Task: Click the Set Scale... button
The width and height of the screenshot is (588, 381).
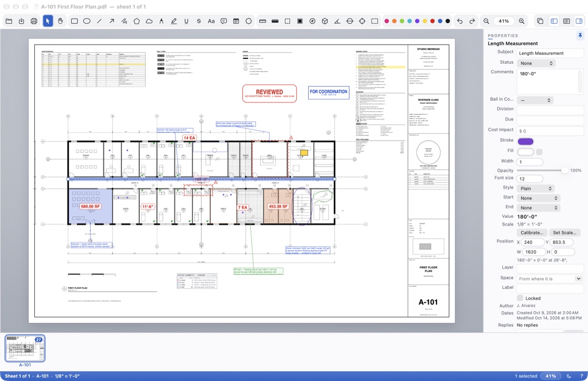Action: tap(564, 232)
